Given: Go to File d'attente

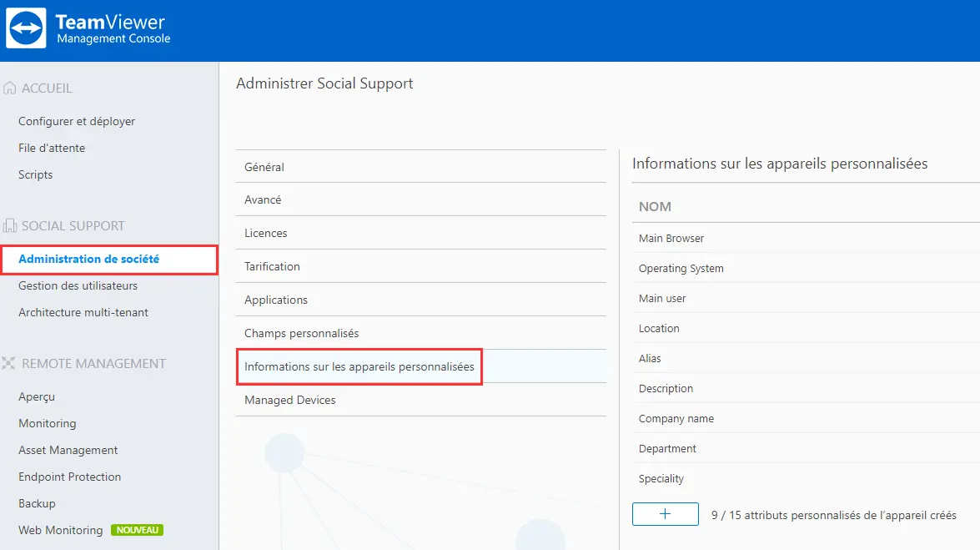Looking at the screenshot, I should (52, 149).
